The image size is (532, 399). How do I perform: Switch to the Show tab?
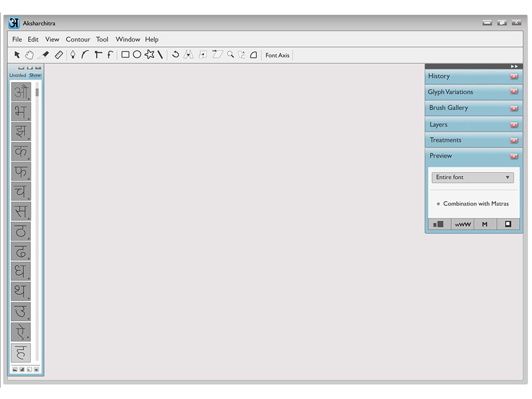[x=35, y=76]
